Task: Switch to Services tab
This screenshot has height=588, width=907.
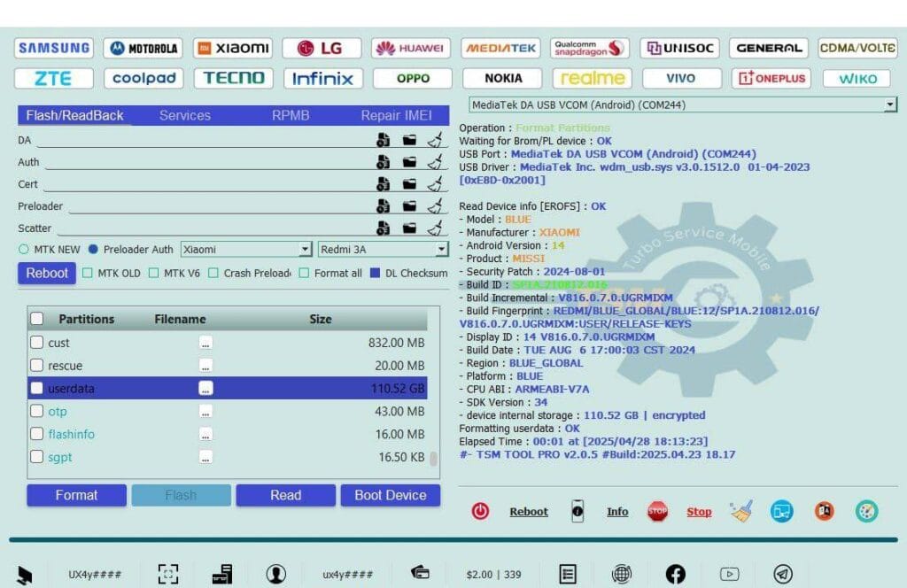Action: (185, 116)
